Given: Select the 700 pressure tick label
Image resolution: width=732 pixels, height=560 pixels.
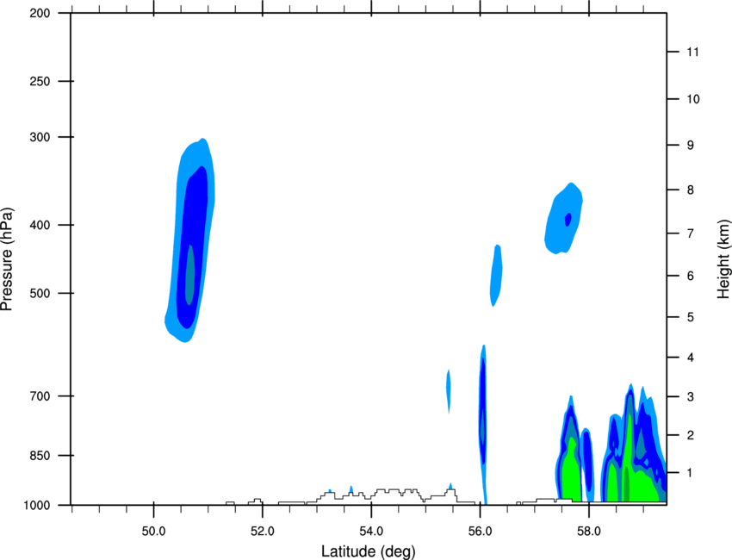Looking at the screenshot, I should point(40,396).
